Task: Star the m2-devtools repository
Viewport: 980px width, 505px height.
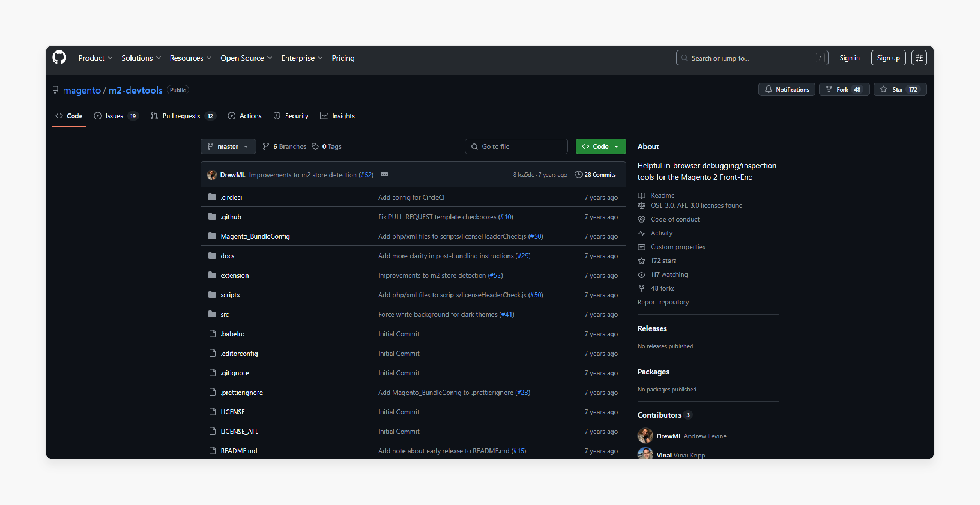Action: tap(900, 90)
